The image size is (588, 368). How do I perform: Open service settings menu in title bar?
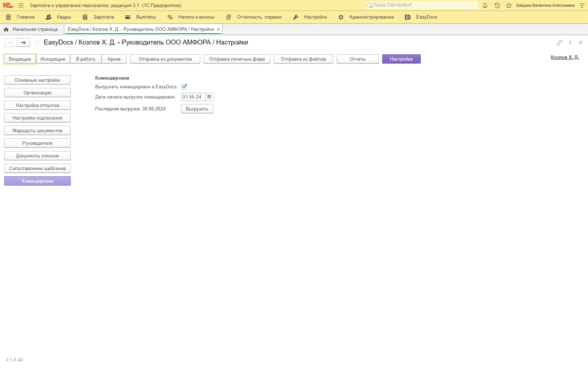coord(582,6)
